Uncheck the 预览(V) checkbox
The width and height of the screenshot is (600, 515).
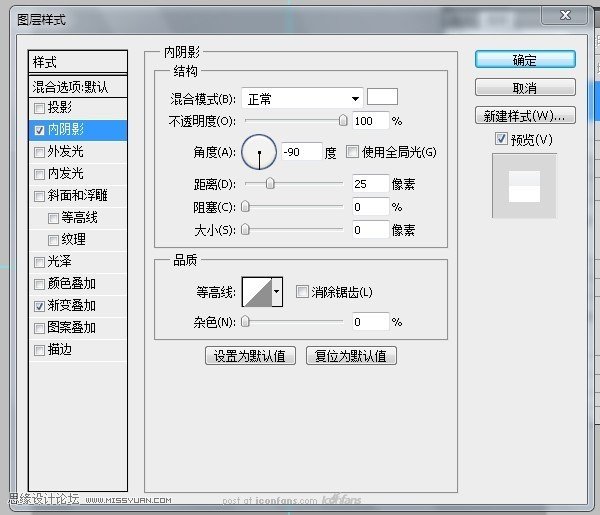(501, 139)
